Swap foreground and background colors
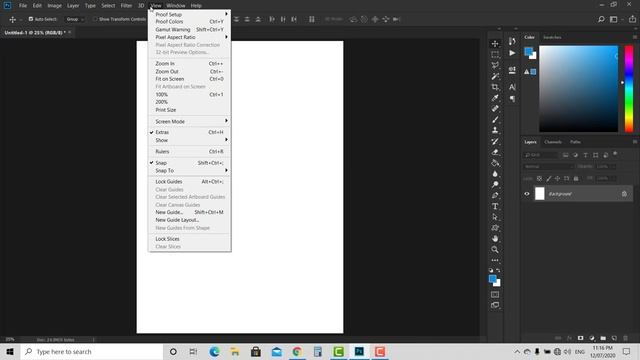This screenshot has width=640, height=360. [498, 270]
